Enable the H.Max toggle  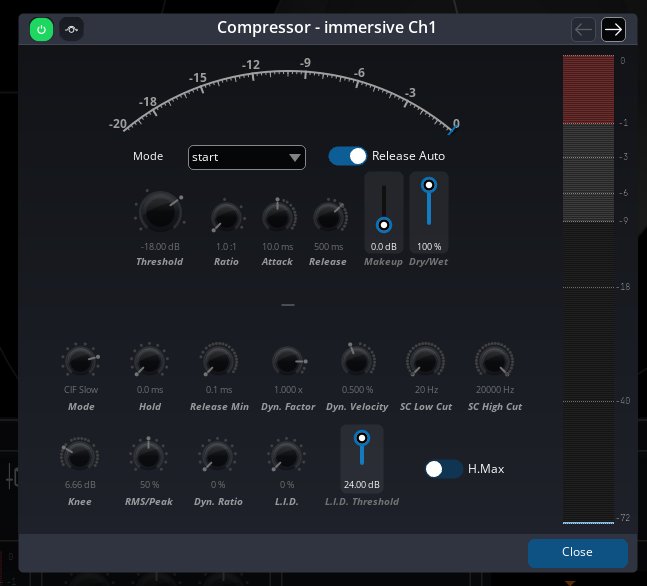[443, 468]
